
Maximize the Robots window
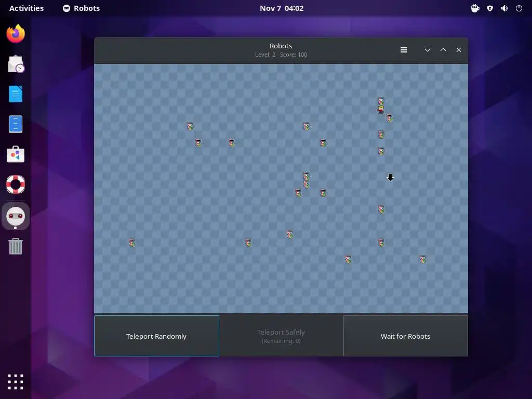(443, 50)
